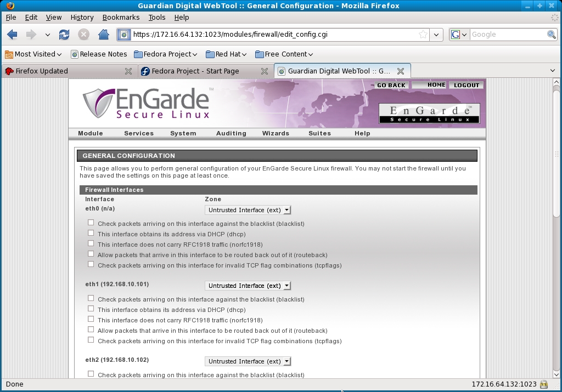Click the Forward navigation arrow
This screenshot has height=392, width=562.
(31, 35)
